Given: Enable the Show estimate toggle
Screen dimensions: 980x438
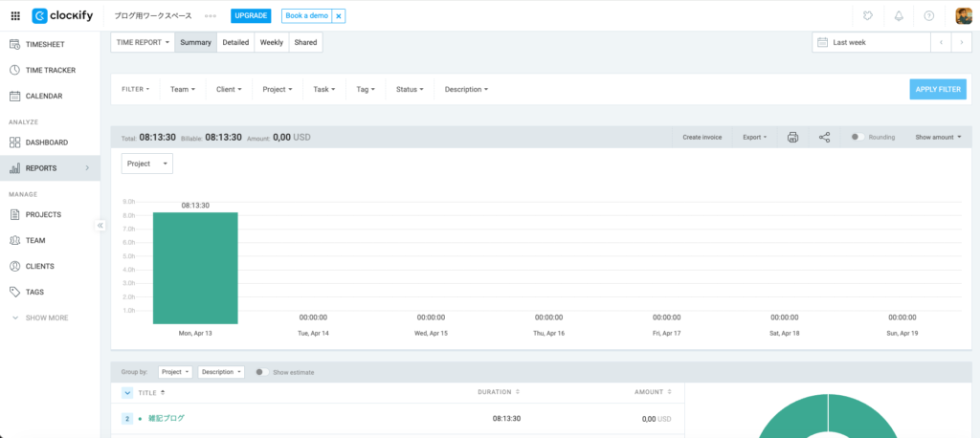Looking at the screenshot, I should 261,372.
